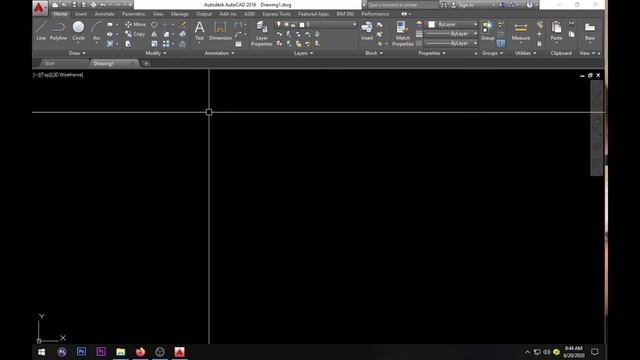Screen dimensions: 640x360
Task: Select the Arc tool
Action: pyautogui.click(x=96, y=31)
